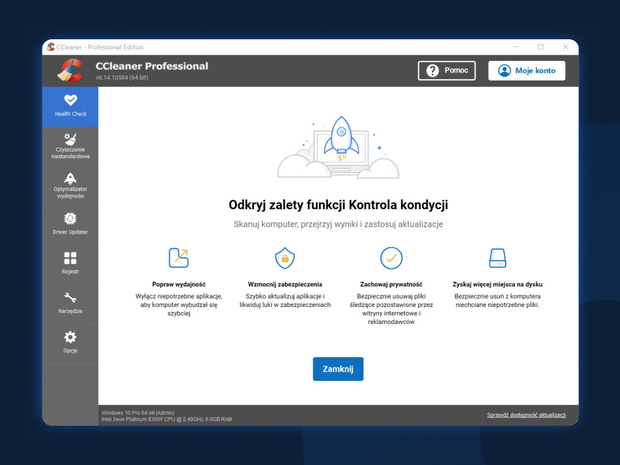Click the 'Wzmocnij zabezpieczenia' label
The image size is (620, 465).
pyautogui.click(x=285, y=284)
